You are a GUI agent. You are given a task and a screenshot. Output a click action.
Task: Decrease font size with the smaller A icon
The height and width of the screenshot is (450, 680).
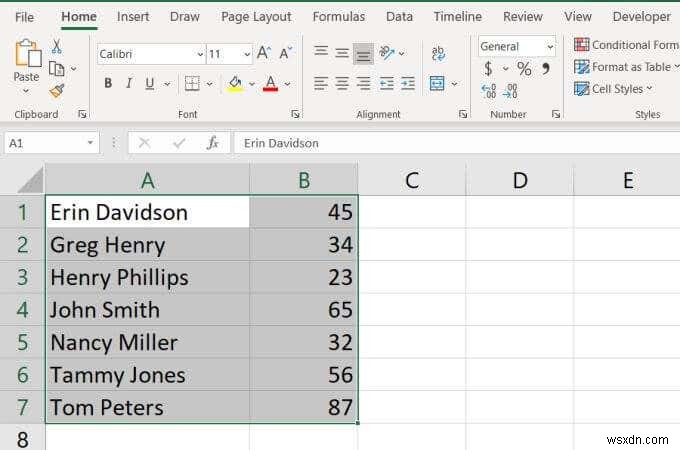pyautogui.click(x=285, y=53)
